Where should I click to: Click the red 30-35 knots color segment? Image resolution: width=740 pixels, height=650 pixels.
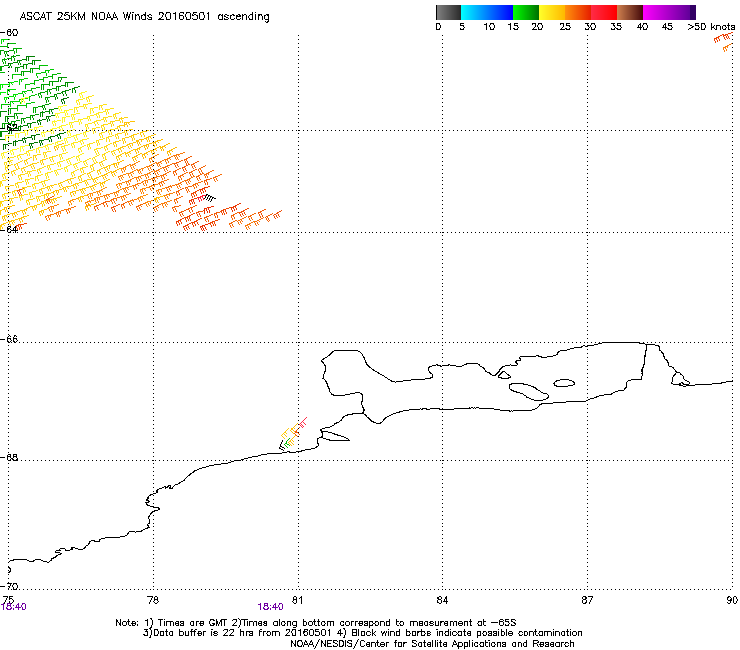click(604, 12)
